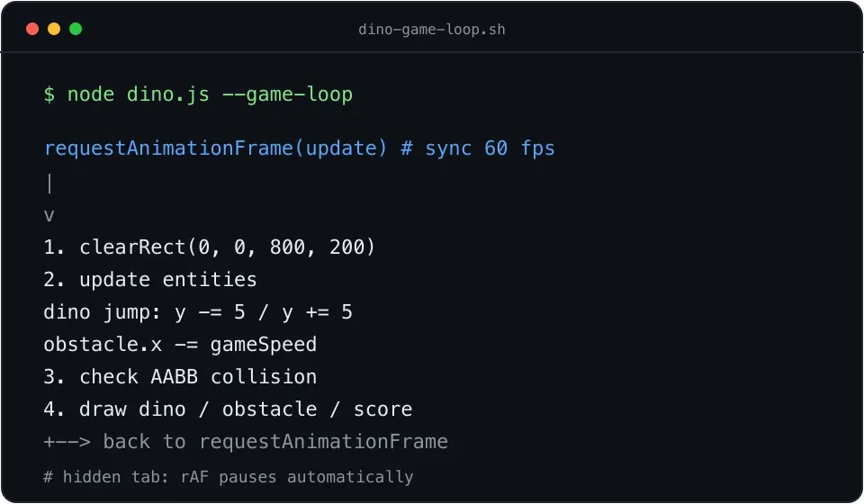864x504 pixels.
Task: Click the 'v' arrowhead character below the pipe
Action: (49, 215)
